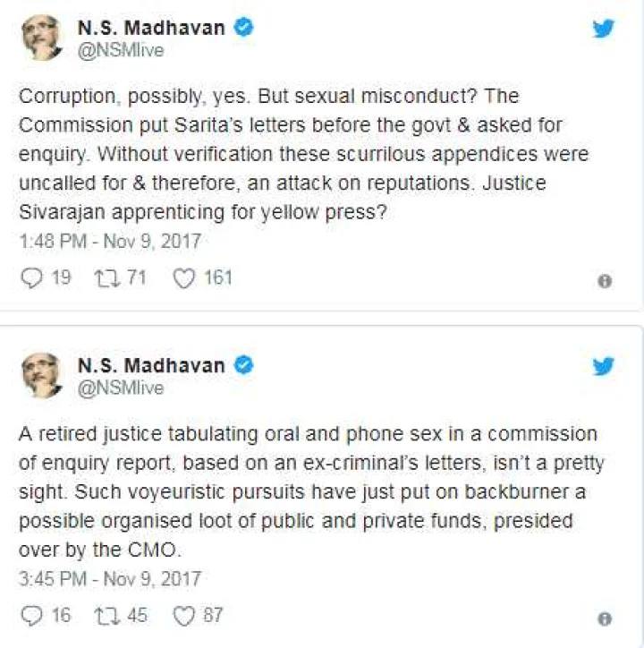Click @NSMlive handle in second tweet
Screen dimensions: 644x648
121,388
